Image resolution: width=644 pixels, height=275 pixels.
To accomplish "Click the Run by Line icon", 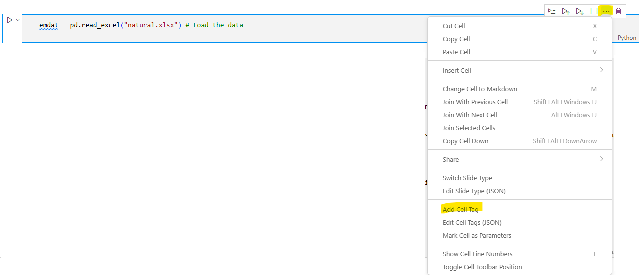I will pos(552,11).
